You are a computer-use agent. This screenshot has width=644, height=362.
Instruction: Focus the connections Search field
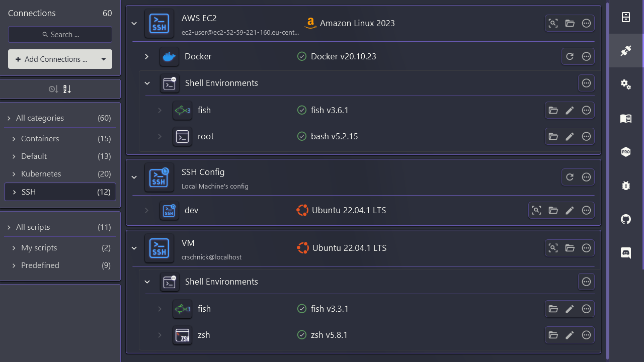60,35
